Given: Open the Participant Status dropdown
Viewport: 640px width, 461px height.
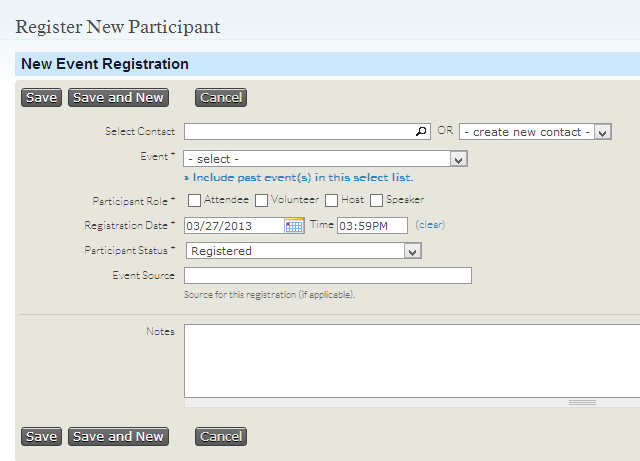Looking at the screenshot, I should click(x=303, y=251).
